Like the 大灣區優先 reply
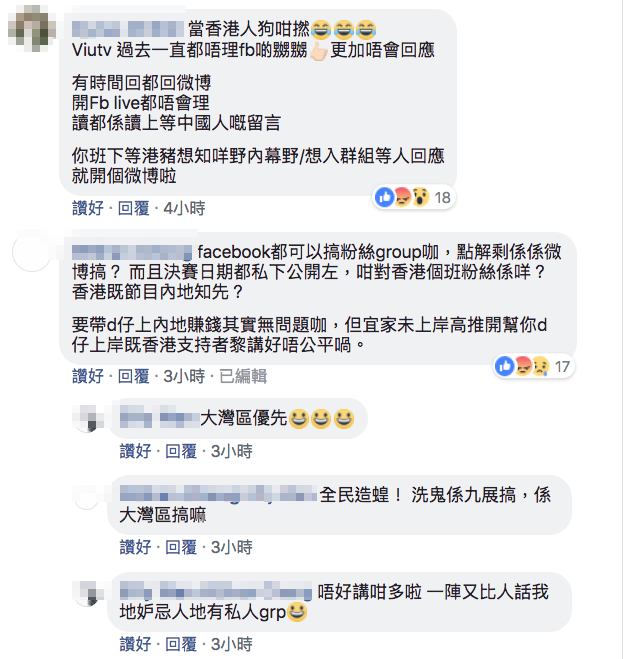Viewport: 623px width, 659px height. click(x=135, y=451)
